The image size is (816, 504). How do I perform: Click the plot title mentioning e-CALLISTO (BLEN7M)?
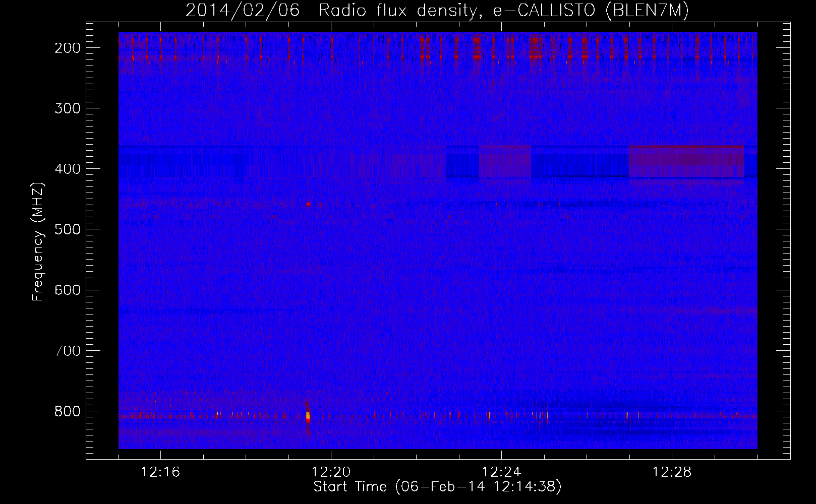point(437,11)
